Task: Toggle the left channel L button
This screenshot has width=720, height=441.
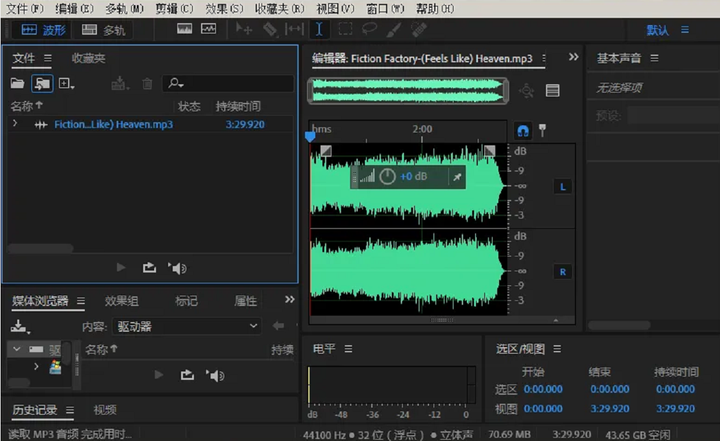Action: click(x=562, y=187)
